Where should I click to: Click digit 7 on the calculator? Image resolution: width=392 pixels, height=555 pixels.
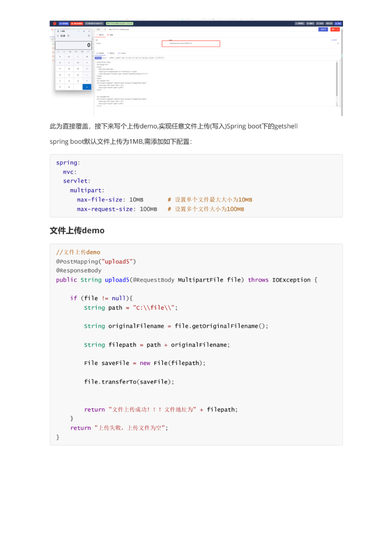pyautogui.click(x=60, y=69)
